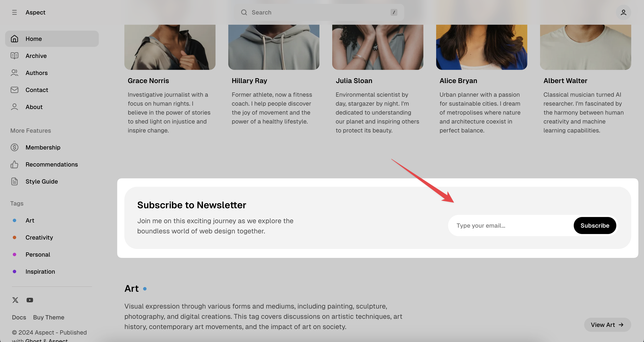Toggle the Inspiration tag filter
644x342 pixels.
tap(40, 271)
